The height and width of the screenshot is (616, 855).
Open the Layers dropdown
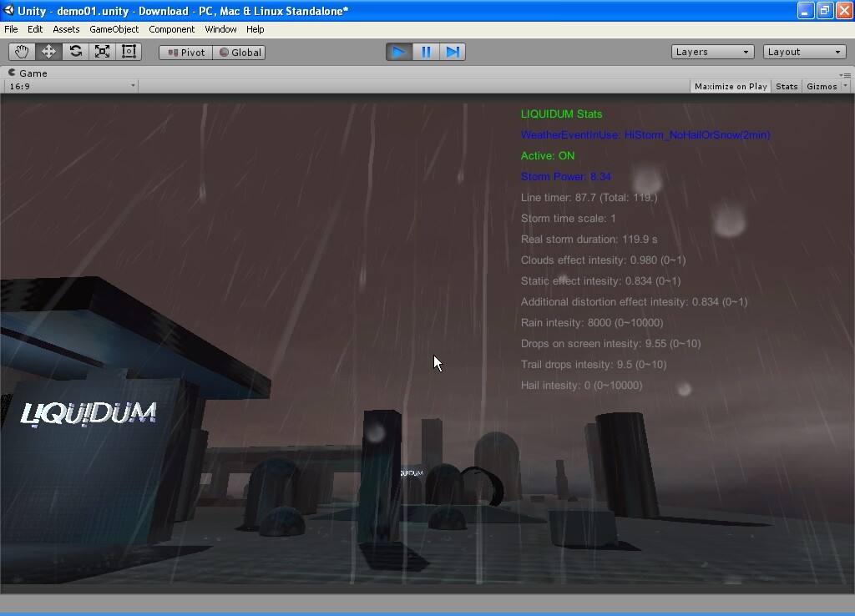pos(711,51)
